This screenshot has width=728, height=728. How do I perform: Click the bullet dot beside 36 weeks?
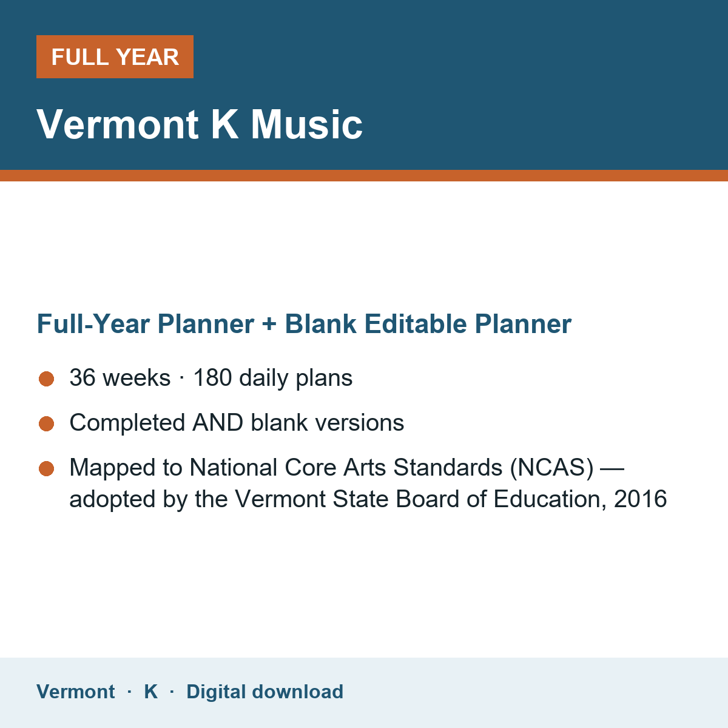(47, 379)
